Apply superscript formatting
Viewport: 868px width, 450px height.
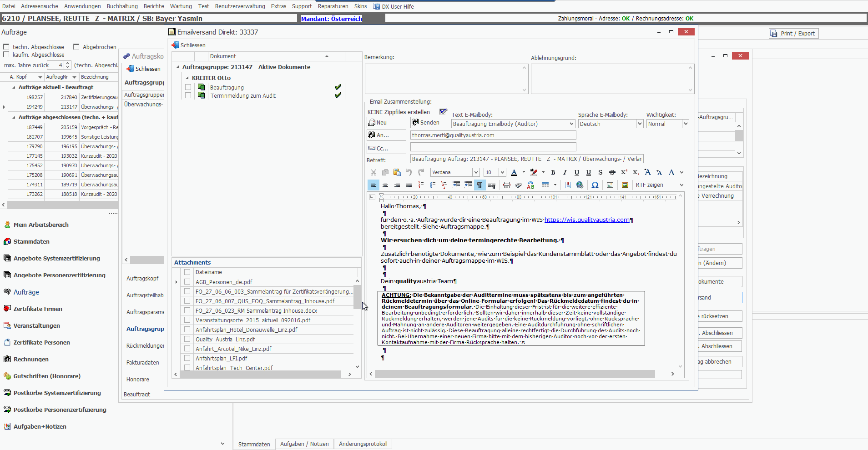624,172
